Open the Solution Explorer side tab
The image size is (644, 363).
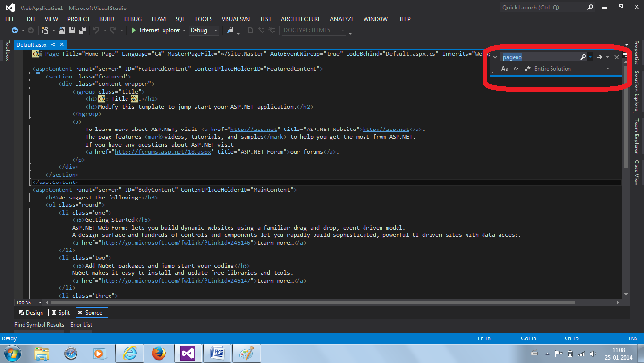coord(637,91)
